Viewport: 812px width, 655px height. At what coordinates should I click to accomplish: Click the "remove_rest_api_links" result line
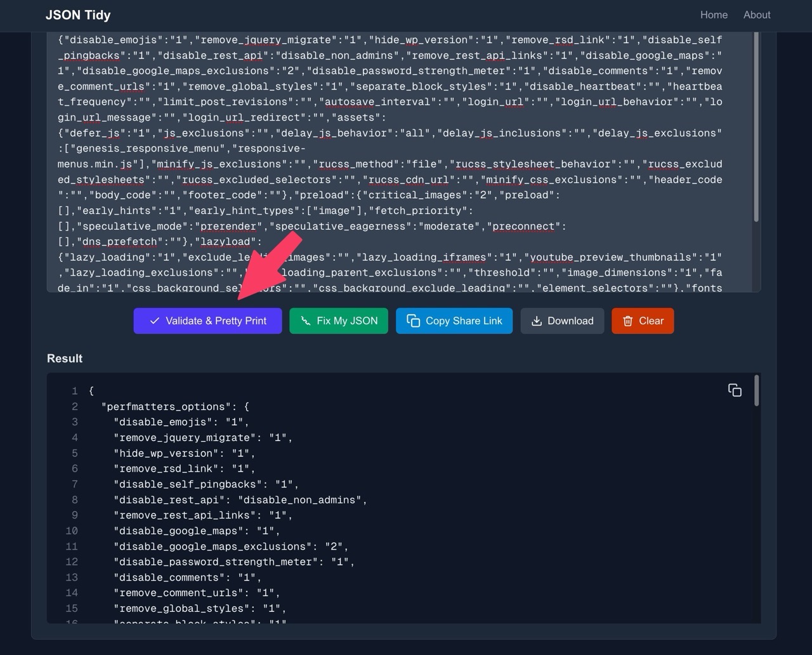pos(203,515)
